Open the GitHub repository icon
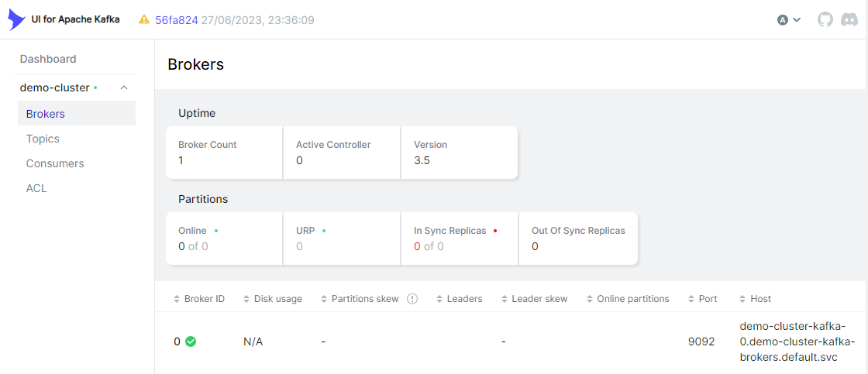This screenshot has width=868, height=374. pyautogui.click(x=825, y=19)
